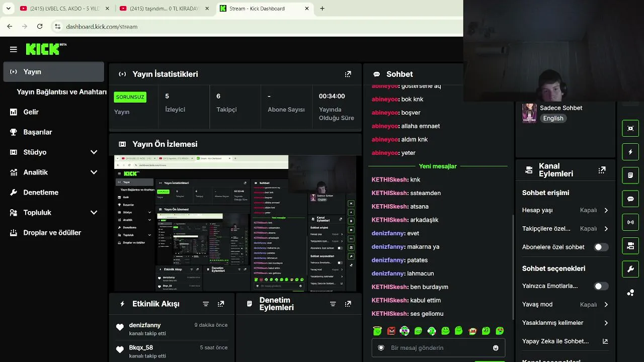Viewport: 644px width, 362px height.
Task: Toggle Yalnızca Emotlarla switch
Action: 601,286
